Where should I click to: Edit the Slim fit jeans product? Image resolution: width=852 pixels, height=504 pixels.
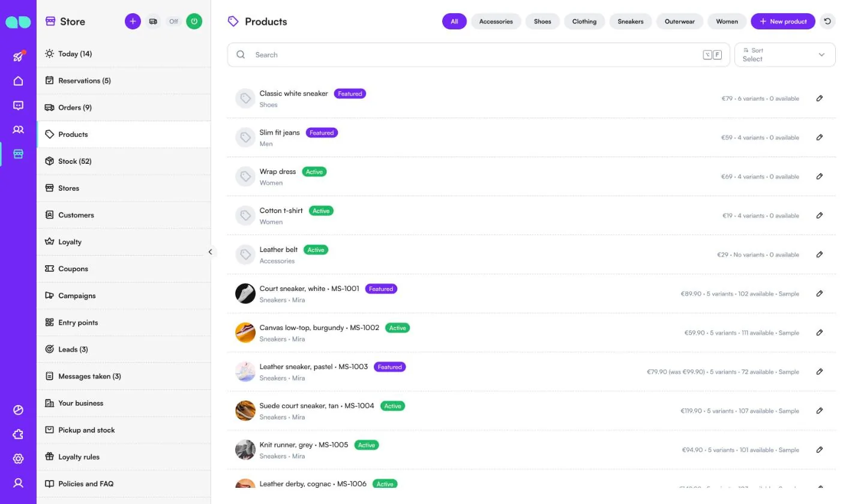[820, 137]
